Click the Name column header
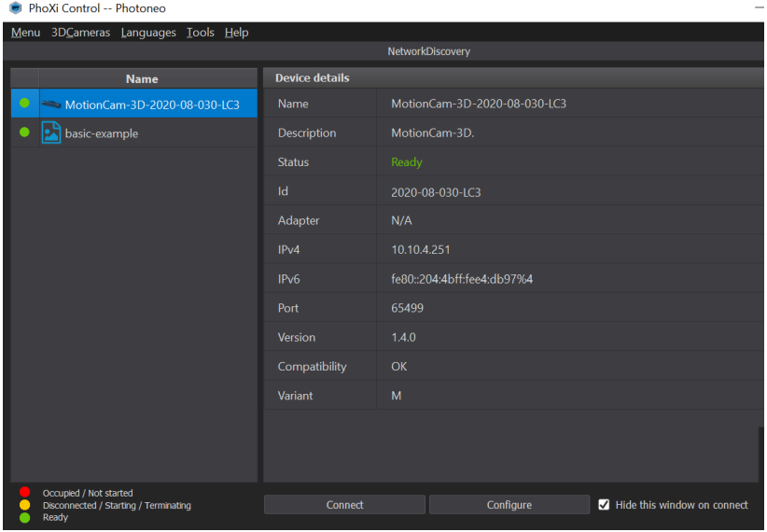 (x=142, y=79)
